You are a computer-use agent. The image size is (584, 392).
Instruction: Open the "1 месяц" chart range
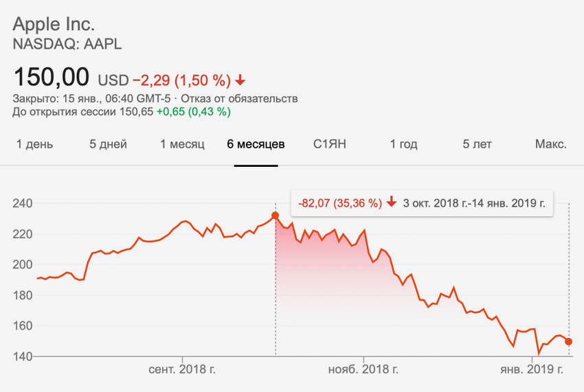coord(182,144)
